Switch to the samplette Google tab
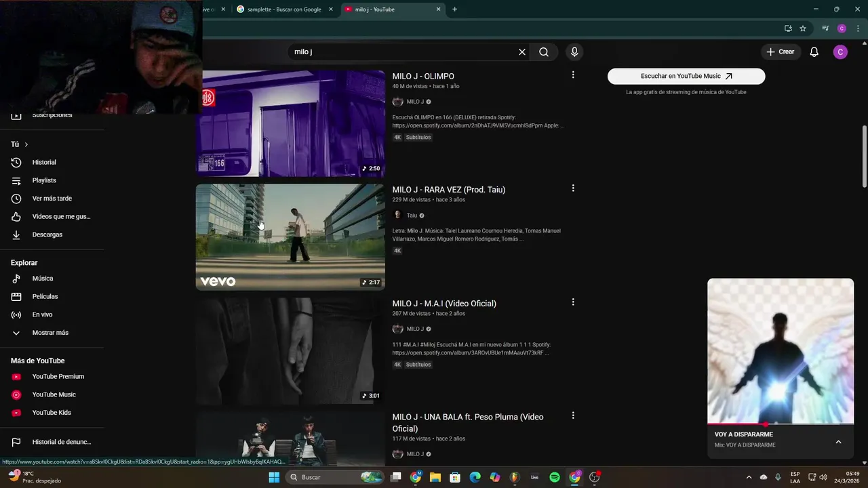Viewport: 868px width, 488px height. [284, 9]
